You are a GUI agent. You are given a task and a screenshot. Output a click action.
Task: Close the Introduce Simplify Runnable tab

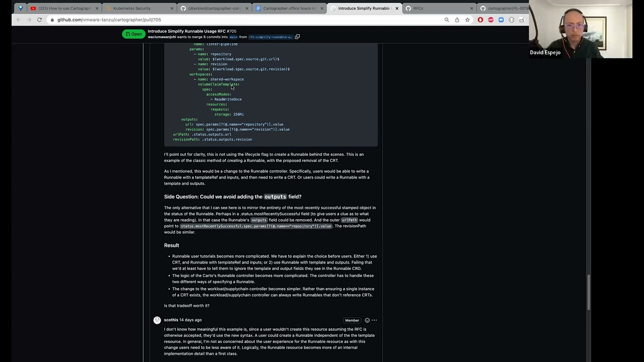pyautogui.click(x=397, y=8)
